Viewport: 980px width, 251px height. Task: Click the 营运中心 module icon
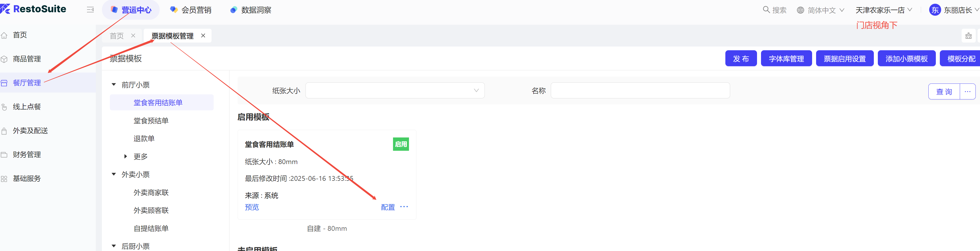[x=114, y=10]
